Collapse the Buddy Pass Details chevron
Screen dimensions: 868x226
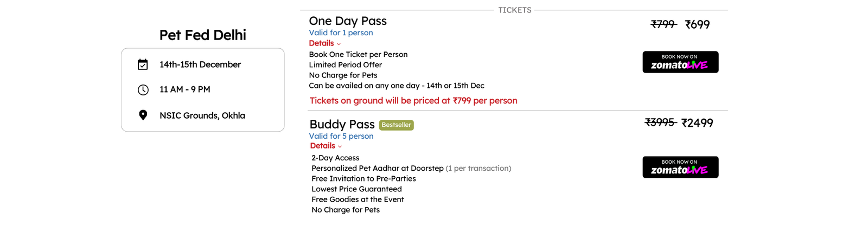340,146
